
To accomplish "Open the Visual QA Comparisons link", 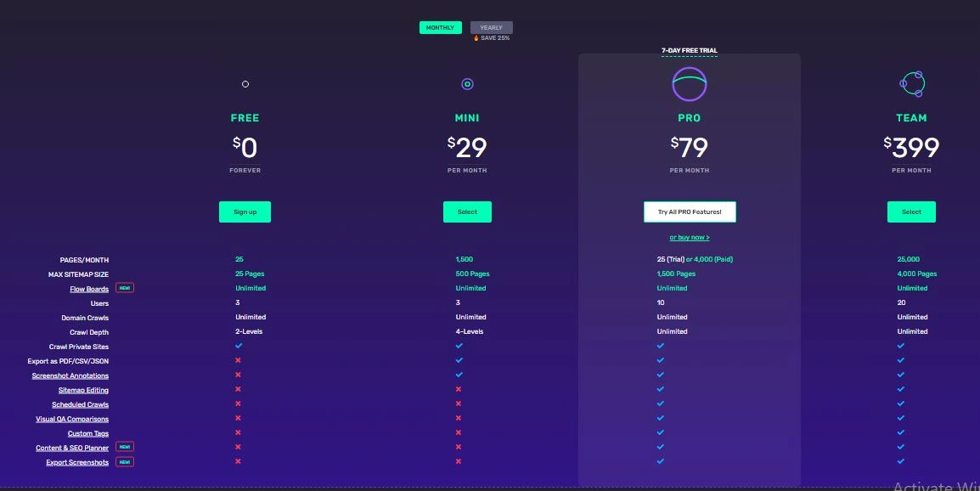I will [x=72, y=419].
